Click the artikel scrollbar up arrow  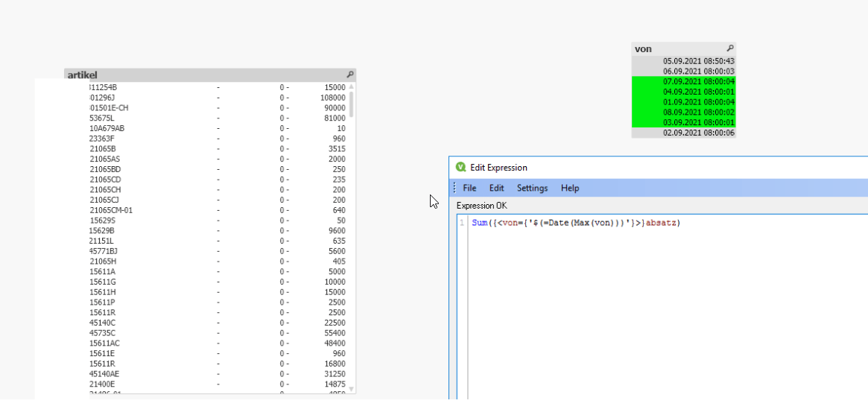(x=351, y=87)
